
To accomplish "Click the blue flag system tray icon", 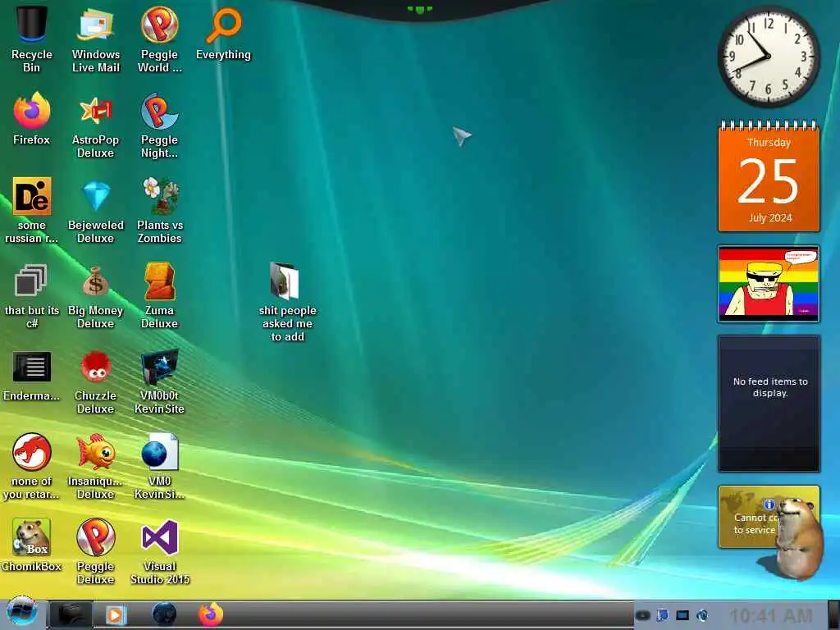I will coord(663,615).
